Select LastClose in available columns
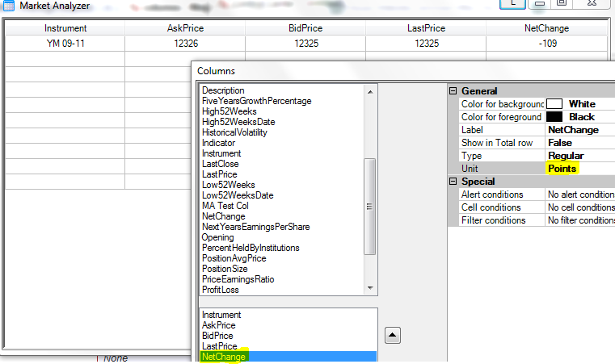This screenshot has width=615, height=364. tap(220, 164)
